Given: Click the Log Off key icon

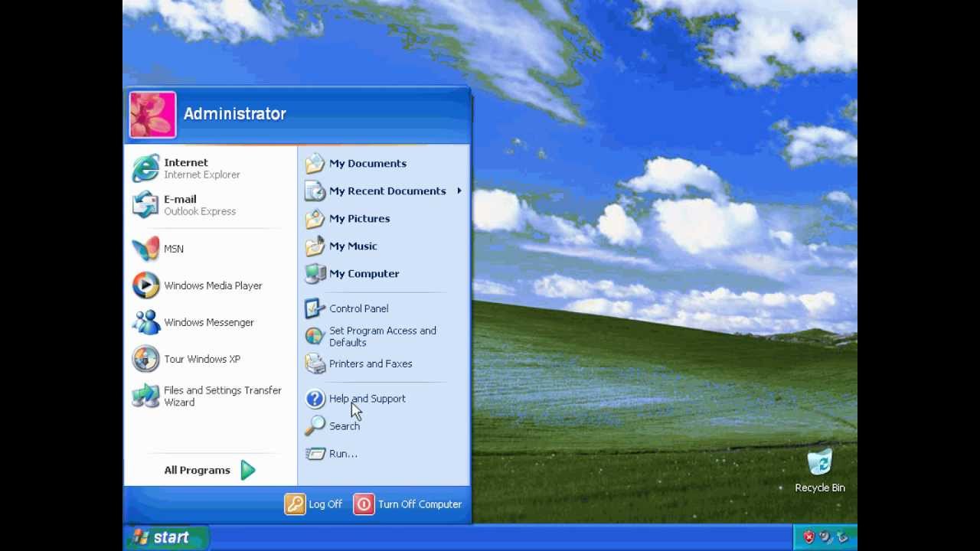Looking at the screenshot, I should click(x=295, y=504).
